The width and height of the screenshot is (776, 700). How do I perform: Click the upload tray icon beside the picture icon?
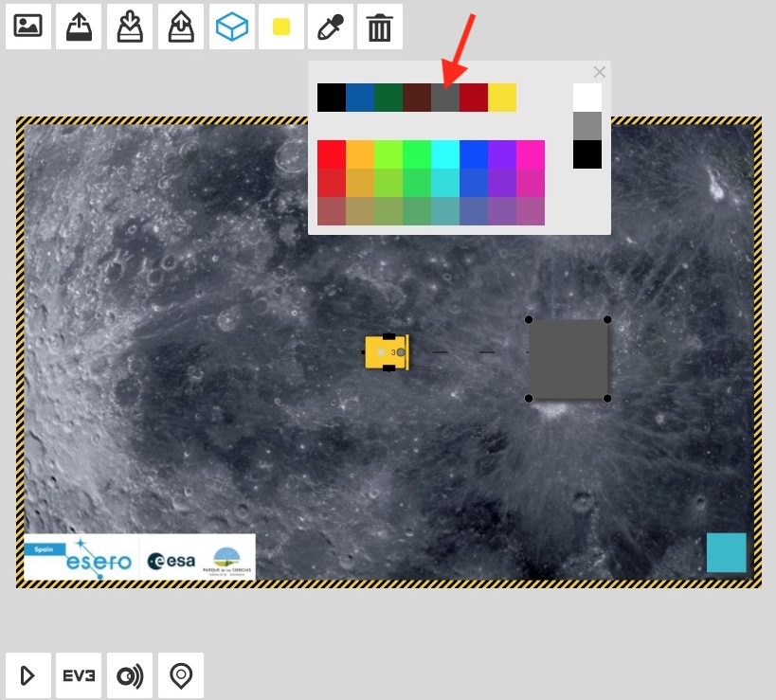(x=79, y=27)
